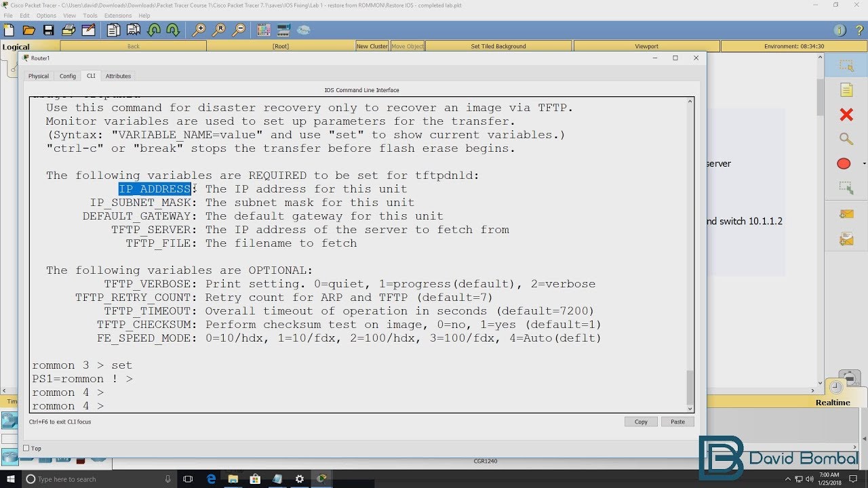The height and width of the screenshot is (488, 868).
Task: Click the cloud cluster icon in the toolbar
Action: click(303, 30)
